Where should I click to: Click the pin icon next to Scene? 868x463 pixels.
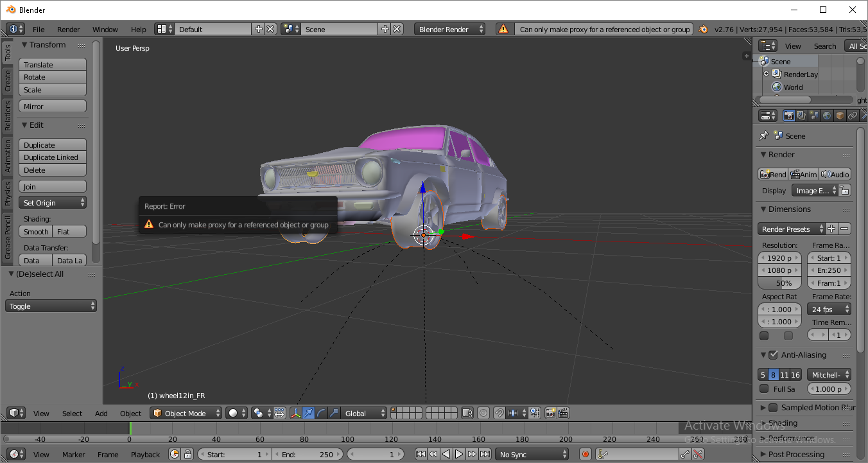[x=764, y=136]
